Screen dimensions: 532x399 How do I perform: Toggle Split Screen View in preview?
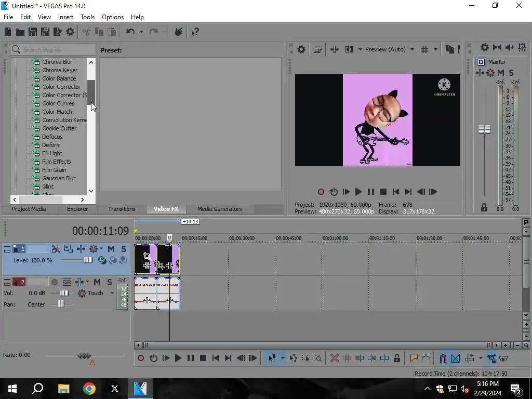[x=349, y=49]
